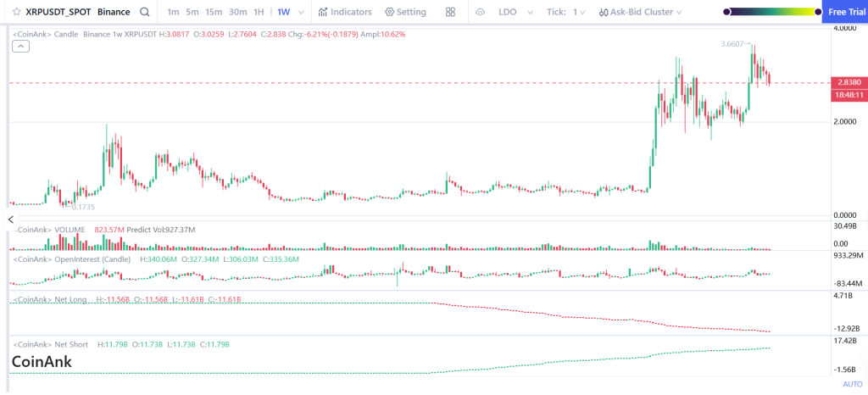
Task: Click the Predict Vol:927.37M value
Action: click(x=160, y=230)
